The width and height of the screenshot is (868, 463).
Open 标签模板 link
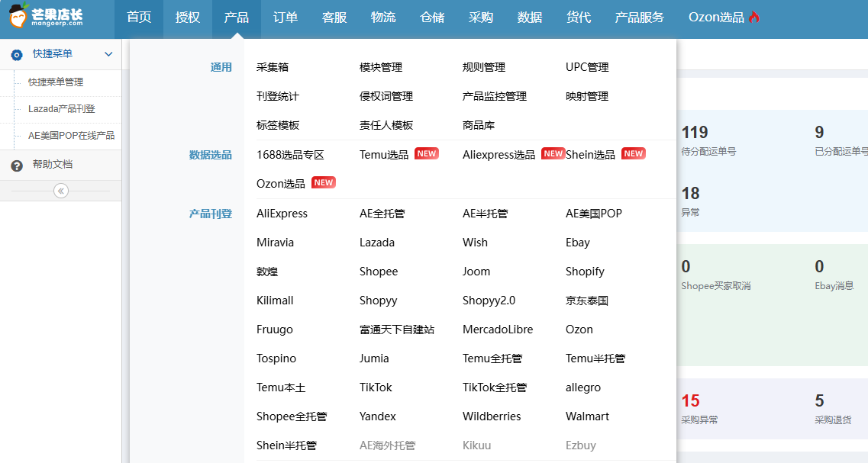click(x=278, y=126)
